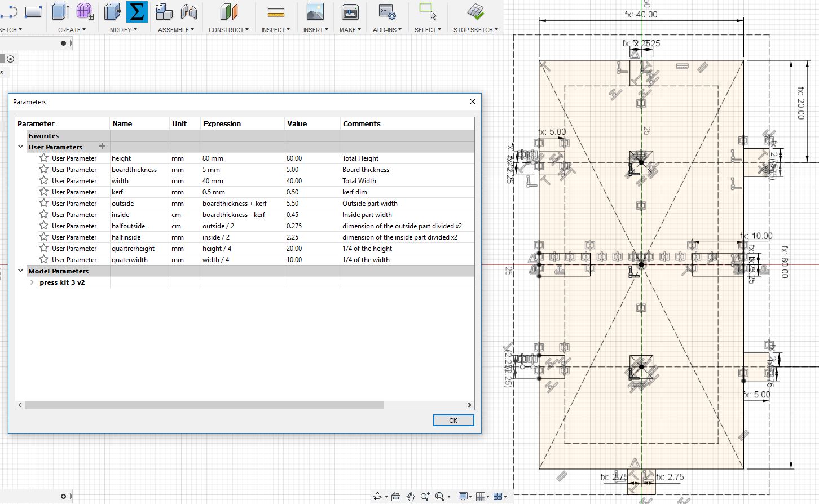Screen dimensions: 819x504
Task: Mark halfoutside parameter as favorite
Action: [x=43, y=226]
